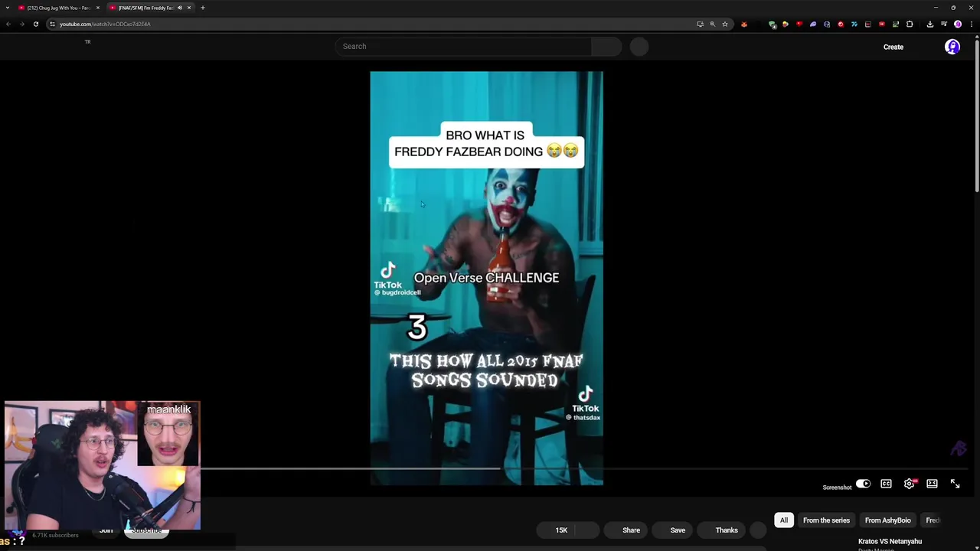Click the Screenshot button in the player
980x551 pixels.
click(x=837, y=487)
